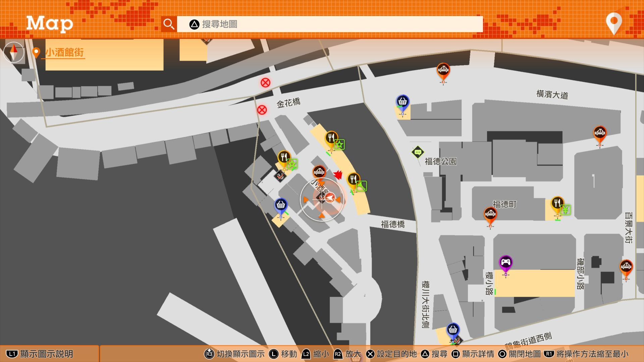Select the restaurant pin with green star at top
The image size is (644, 362).
(x=331, y=139)
